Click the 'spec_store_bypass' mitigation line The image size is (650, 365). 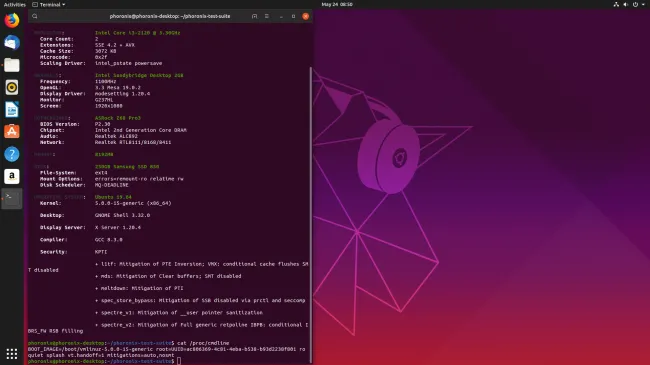(200, 300)
